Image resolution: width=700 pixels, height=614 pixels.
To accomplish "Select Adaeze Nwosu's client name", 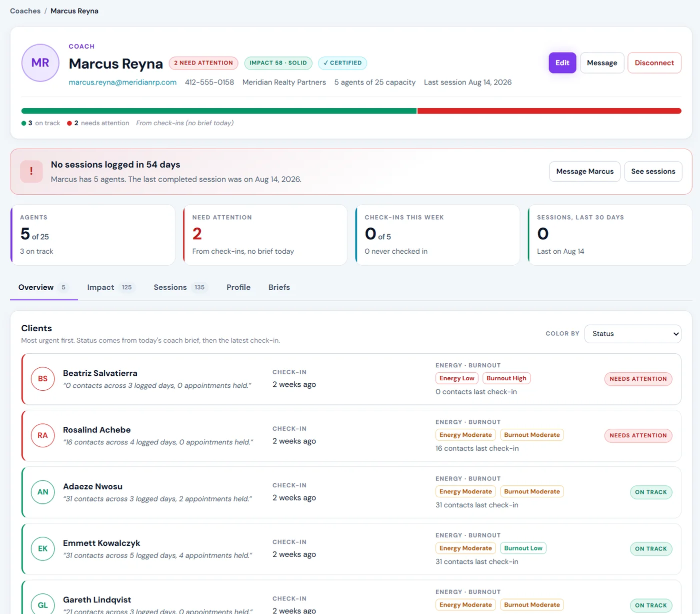I will click(92, 486).
